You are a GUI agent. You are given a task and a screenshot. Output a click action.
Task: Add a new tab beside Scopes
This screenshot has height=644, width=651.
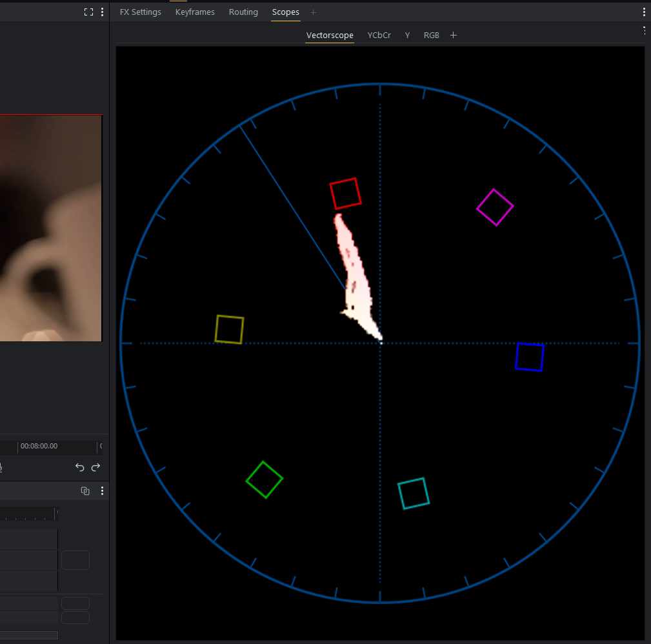tap(314, 12)
